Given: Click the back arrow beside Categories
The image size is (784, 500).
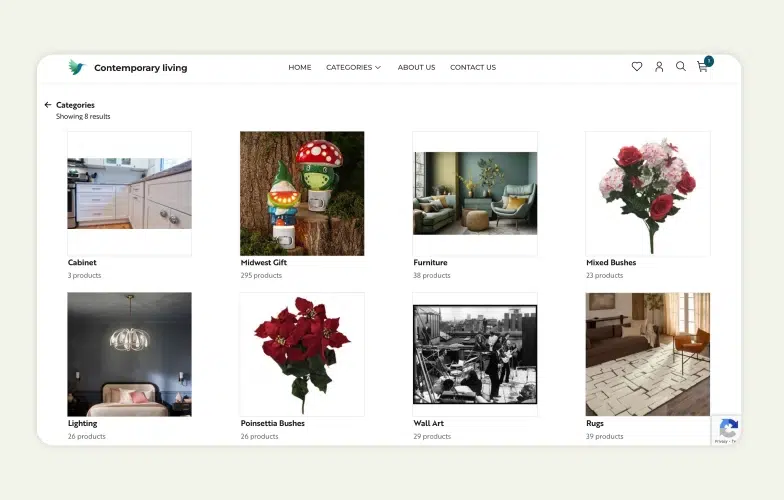Looking at the screenshot, I should (48, 105).
